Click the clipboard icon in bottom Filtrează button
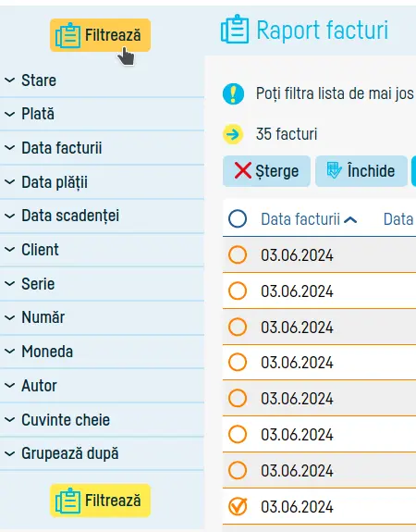This screenshot has height=532, width=416. pos(68,501)
